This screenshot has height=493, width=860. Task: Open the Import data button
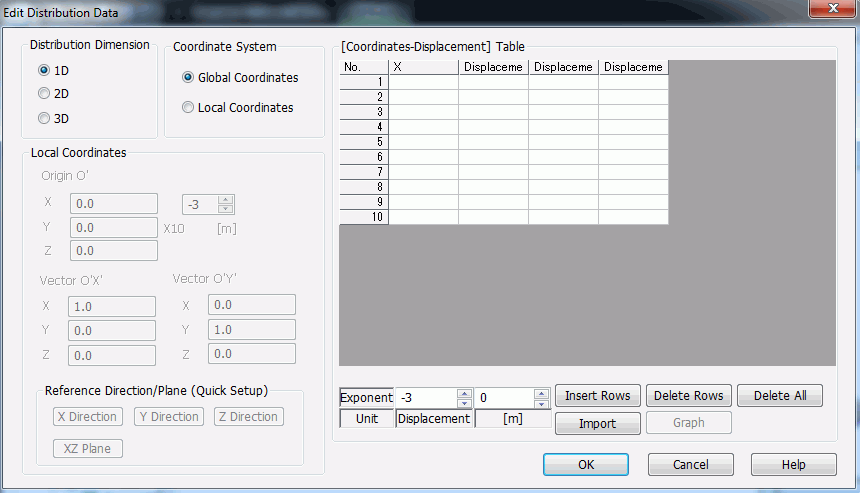tap(597, 423)
